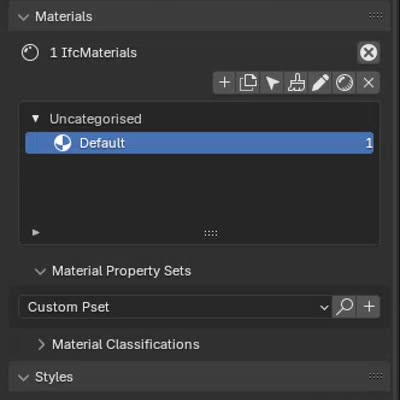Screen dimensions: 400x400
Task: Click the add material plus icon
Action: coord(225,82)
